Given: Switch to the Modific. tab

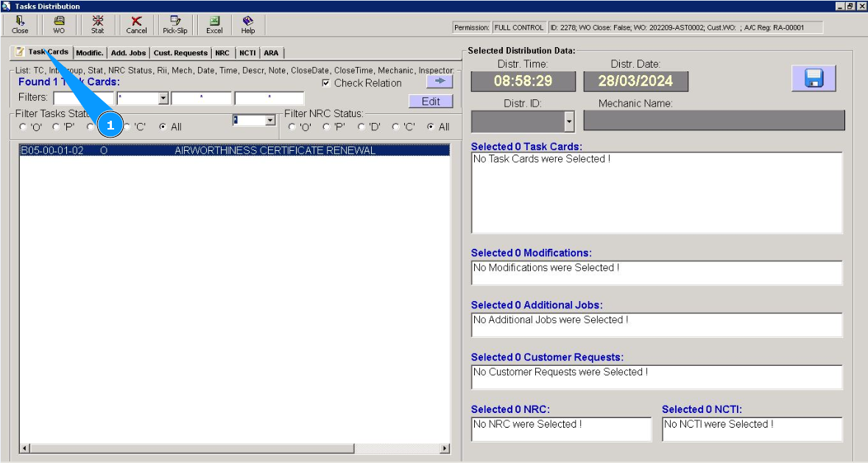Looking at the screenshot, I should pos(90,53).
